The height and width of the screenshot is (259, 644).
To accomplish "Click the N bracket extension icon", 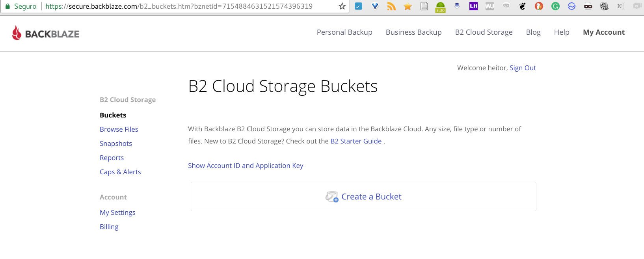I will 621,6.
